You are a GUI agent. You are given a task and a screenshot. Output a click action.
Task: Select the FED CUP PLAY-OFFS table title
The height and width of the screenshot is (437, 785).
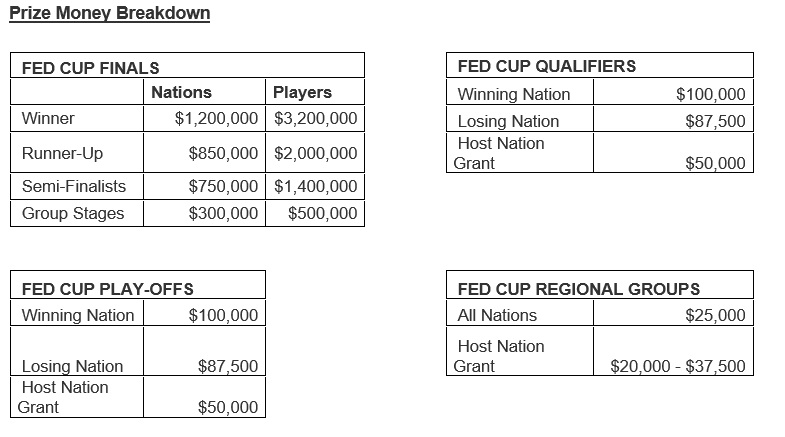click(x=107, y=290)
